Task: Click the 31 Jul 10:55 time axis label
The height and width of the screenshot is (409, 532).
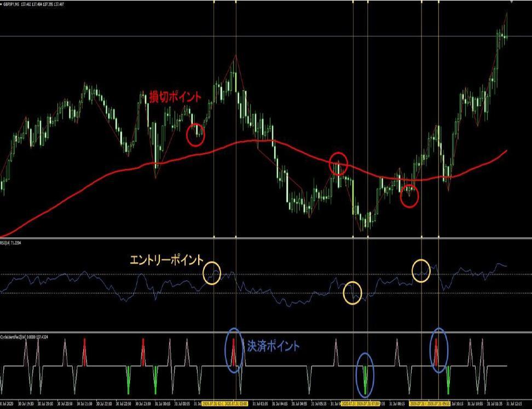Action: point(475,404)
